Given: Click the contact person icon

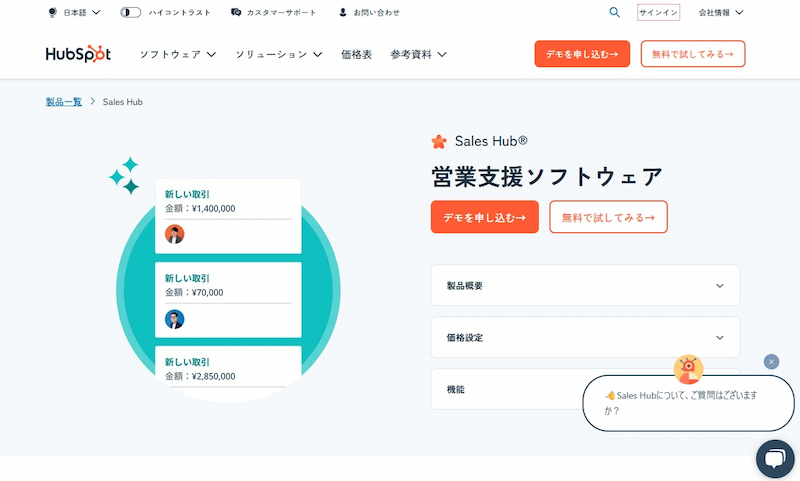Looking at the screenshot, I should point(343,12).
